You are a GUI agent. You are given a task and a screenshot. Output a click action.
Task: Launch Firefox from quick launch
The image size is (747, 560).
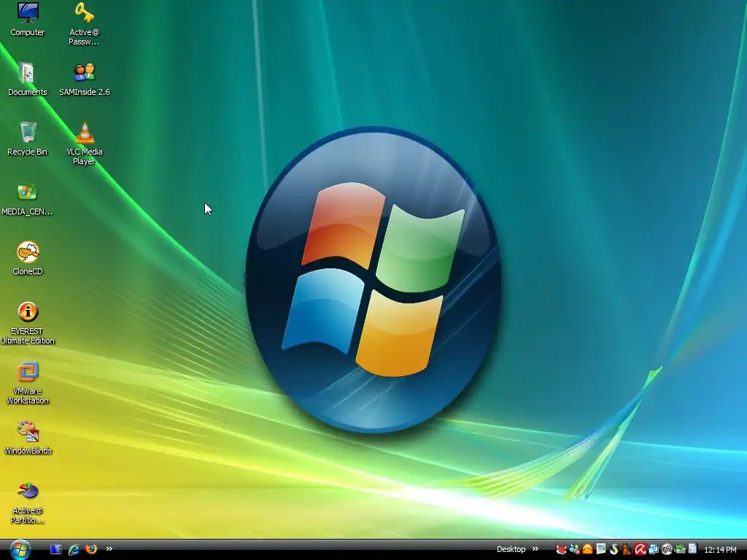[91, 549]
